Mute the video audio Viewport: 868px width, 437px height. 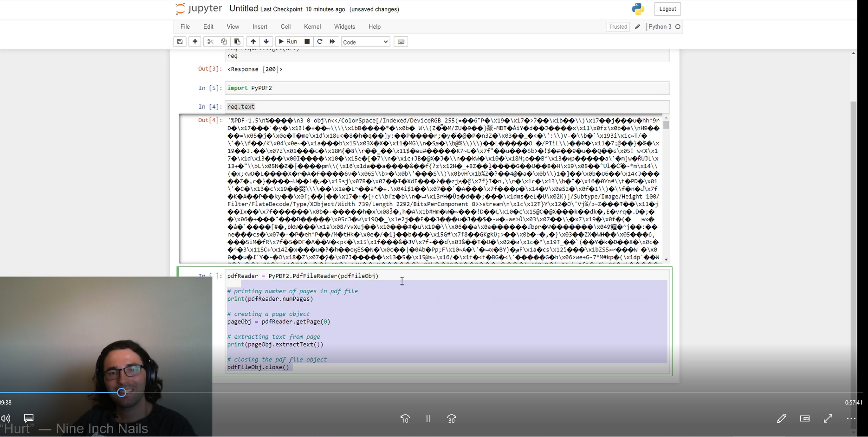pos(6,418)
